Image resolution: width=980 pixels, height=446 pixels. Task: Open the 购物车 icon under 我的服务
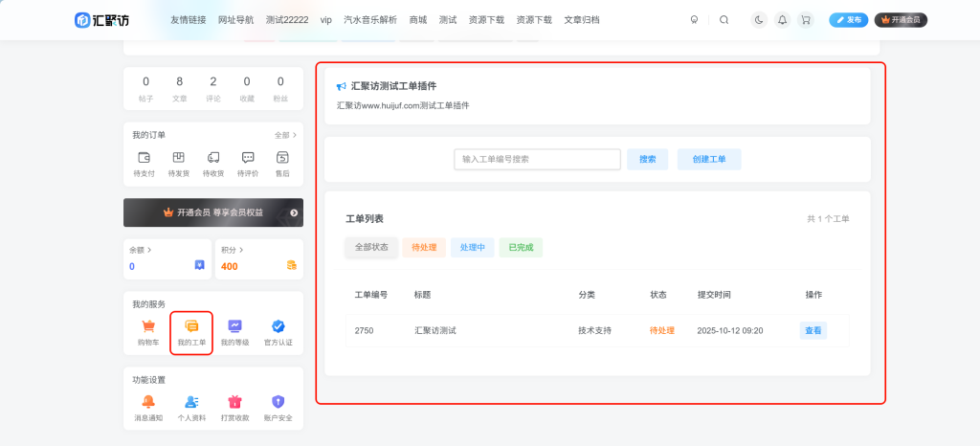tap(148, 331)
